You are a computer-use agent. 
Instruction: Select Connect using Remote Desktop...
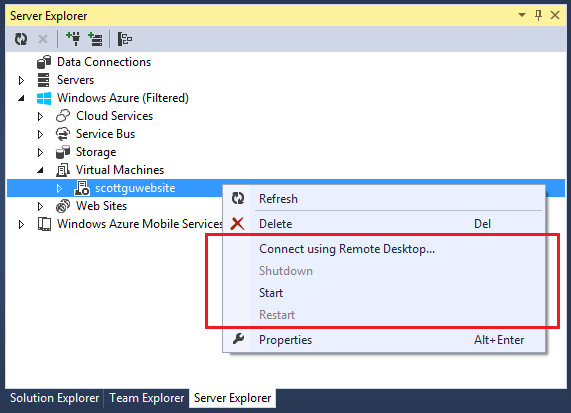pos(384,249)
